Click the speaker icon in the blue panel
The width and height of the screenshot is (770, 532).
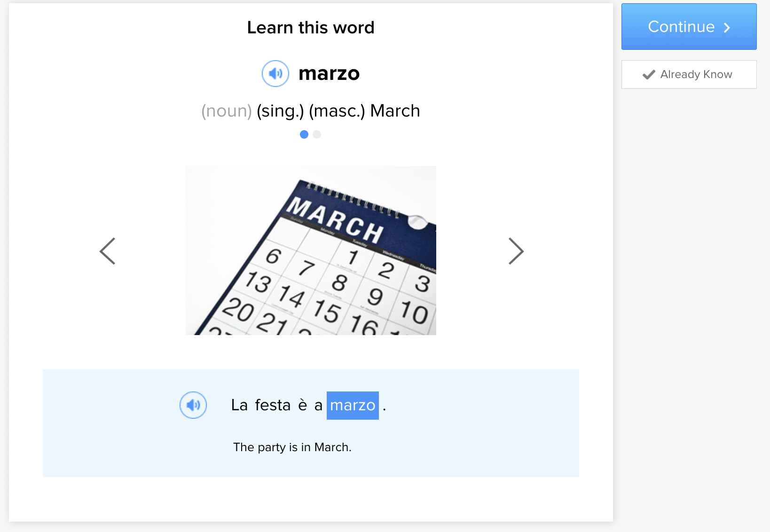click(193, 405)
